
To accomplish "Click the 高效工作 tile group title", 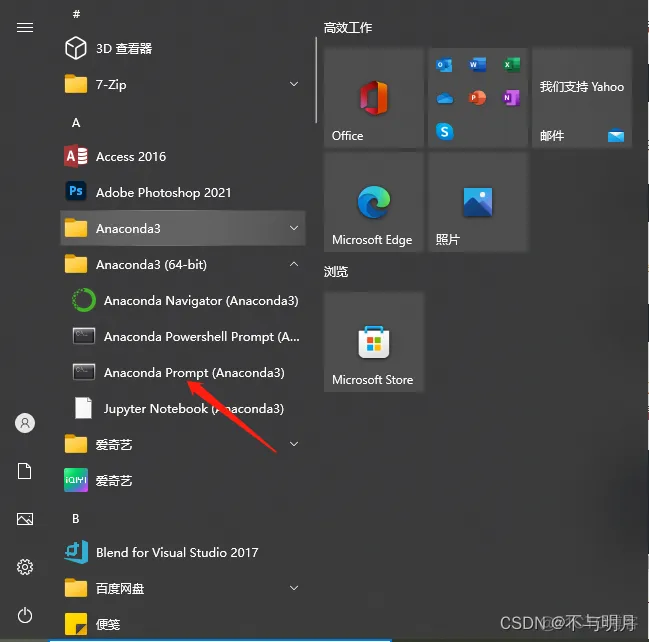I will click(x=348, y=28).
